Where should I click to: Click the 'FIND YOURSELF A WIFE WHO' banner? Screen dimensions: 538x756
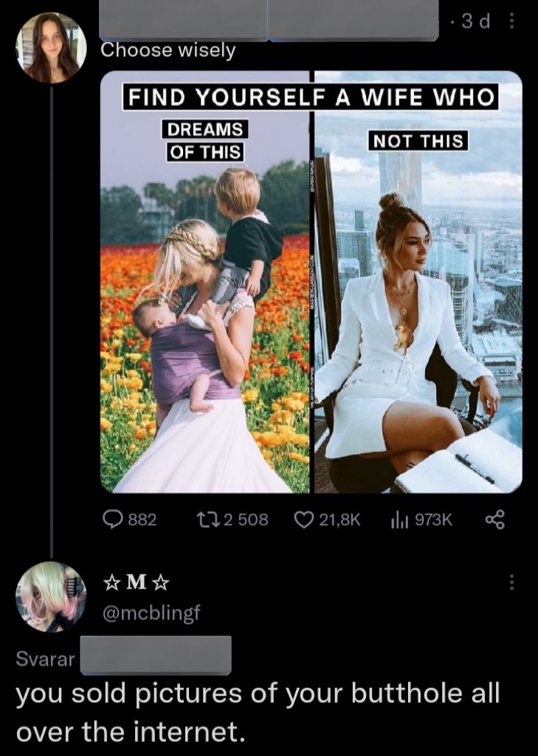point(310,97)
